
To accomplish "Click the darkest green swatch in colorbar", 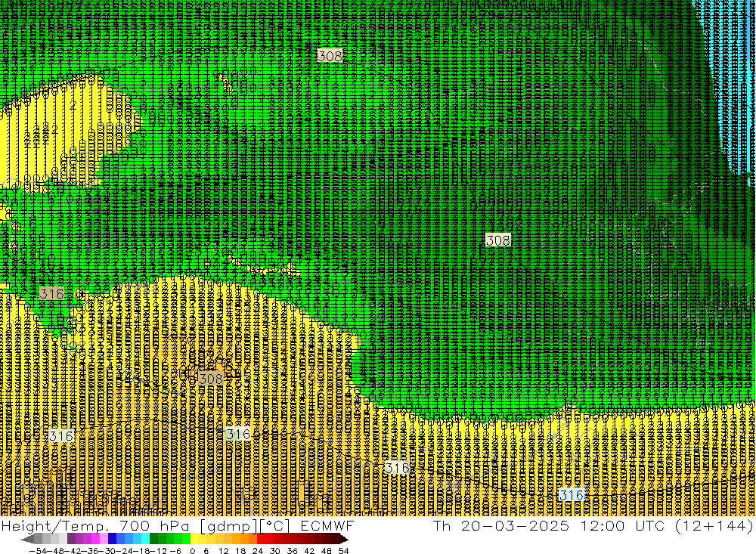I will click(153, 539).
